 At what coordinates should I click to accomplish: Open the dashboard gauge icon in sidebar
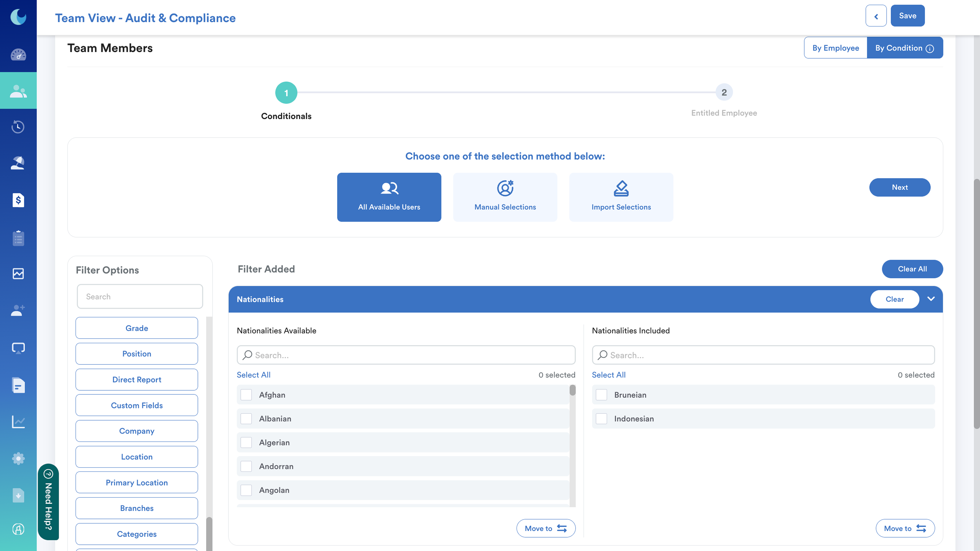[18, 55]
